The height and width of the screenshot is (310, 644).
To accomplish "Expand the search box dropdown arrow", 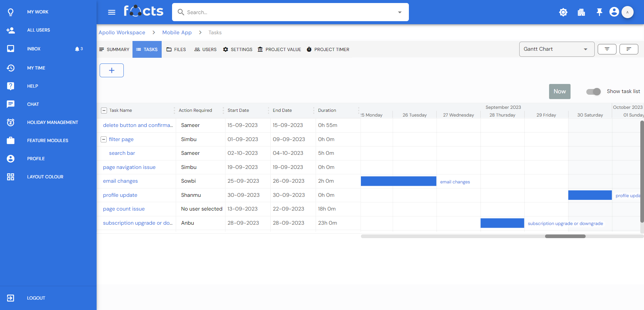I will [x=399, y=12].
